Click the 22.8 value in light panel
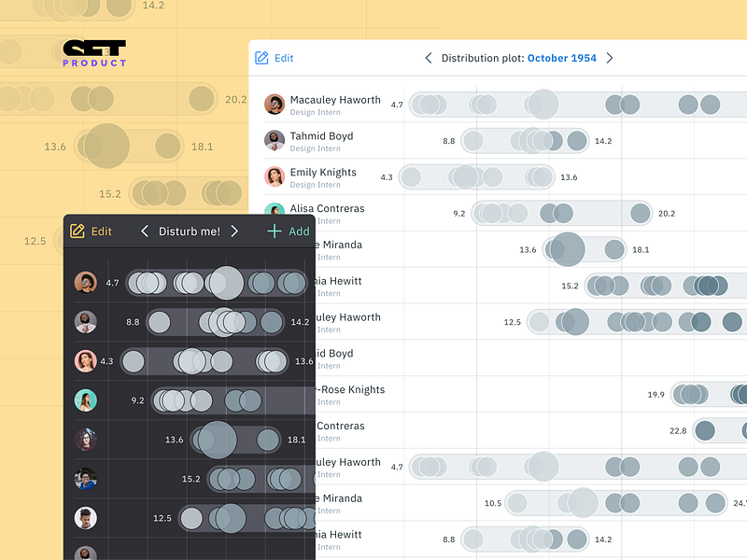This screenshot has width=747, height=560. coord(678,431)
